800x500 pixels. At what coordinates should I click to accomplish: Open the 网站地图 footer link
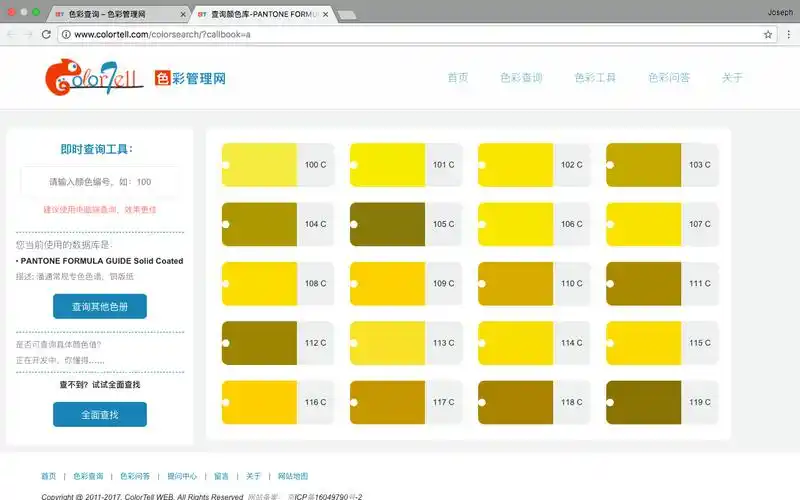(293, 476)
